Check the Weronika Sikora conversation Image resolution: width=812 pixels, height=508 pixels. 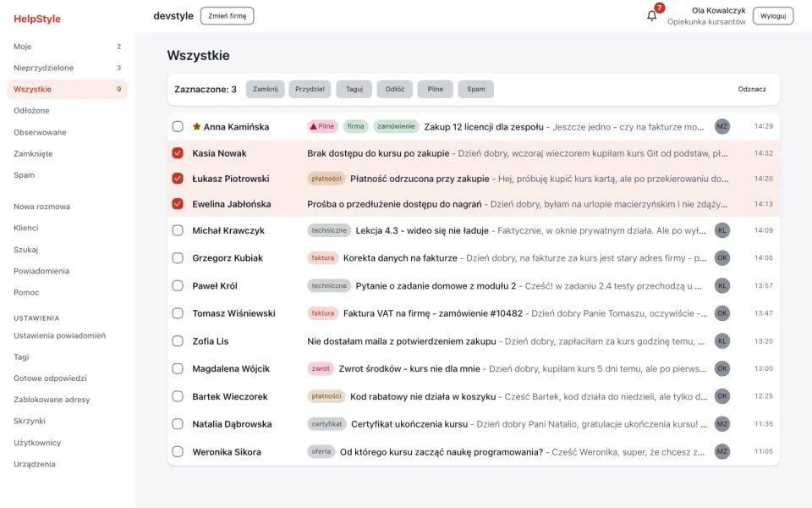coord(178,451)
